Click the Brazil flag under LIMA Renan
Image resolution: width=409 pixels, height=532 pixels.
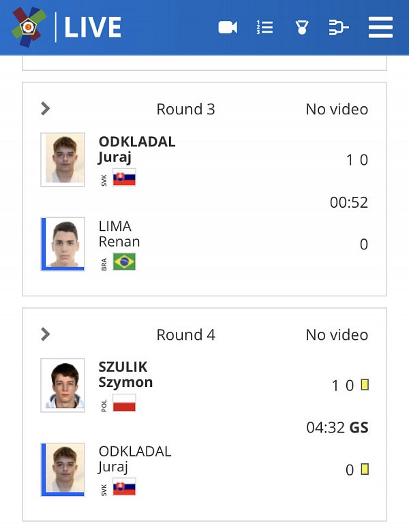point(125,262)
